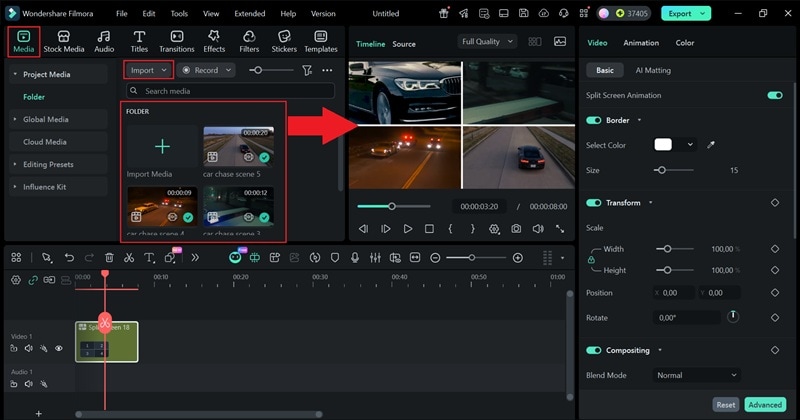Click the delete trash icon in timeline toolbar

109,258
